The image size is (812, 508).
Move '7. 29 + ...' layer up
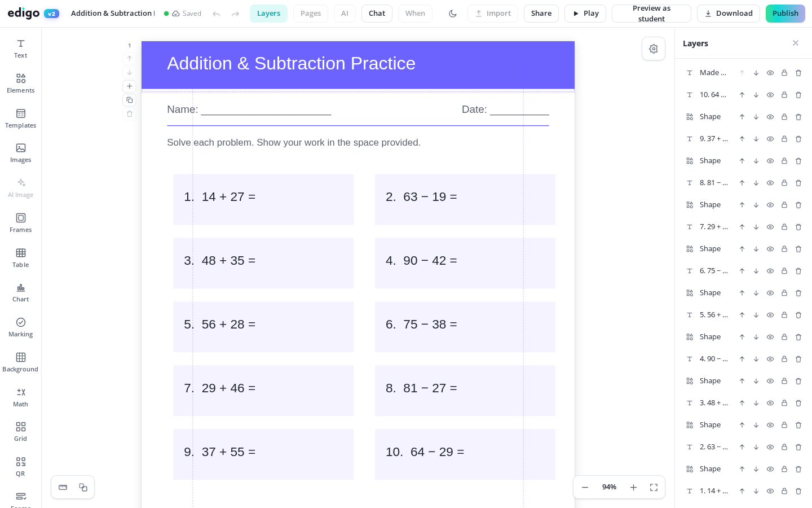(x=742, y=227)
